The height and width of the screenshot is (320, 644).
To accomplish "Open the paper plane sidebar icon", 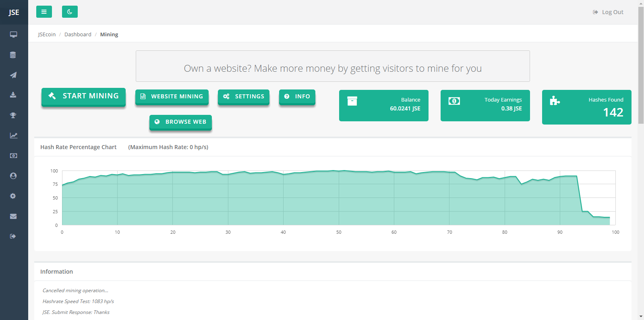I will (13, 75).
